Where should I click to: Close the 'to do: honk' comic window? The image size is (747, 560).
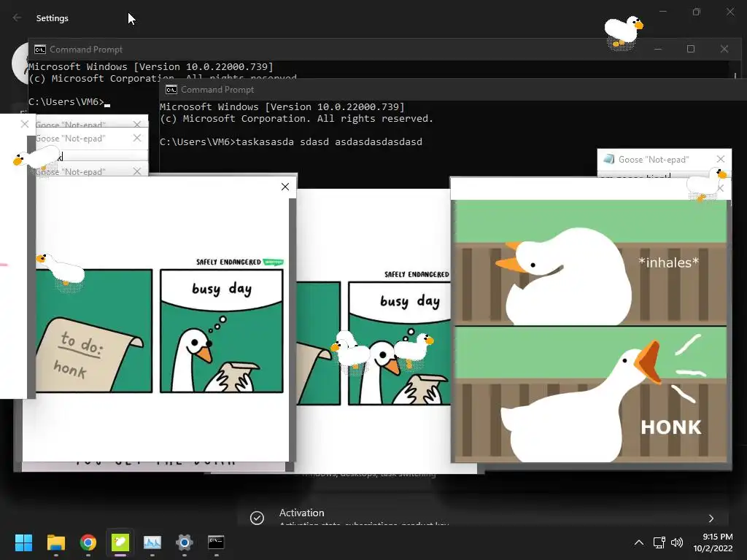pos(285,187)
